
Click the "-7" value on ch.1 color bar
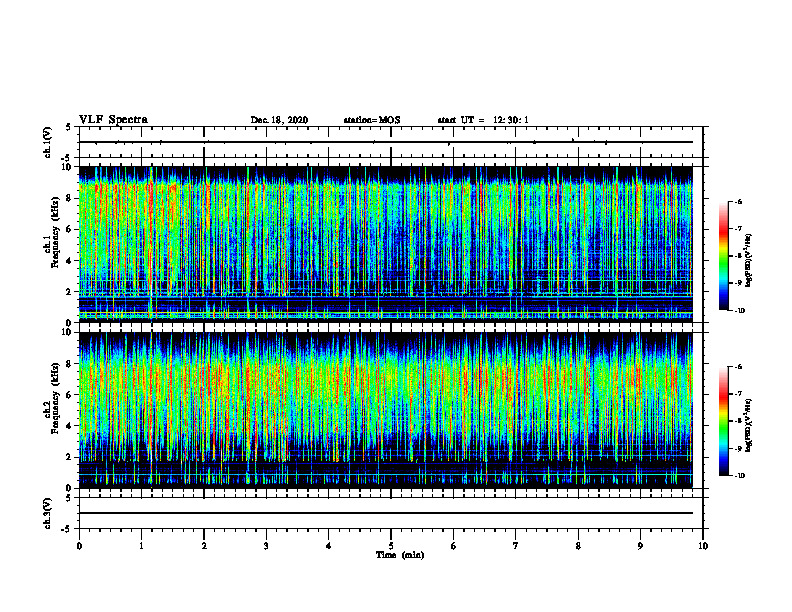point(739,229)
